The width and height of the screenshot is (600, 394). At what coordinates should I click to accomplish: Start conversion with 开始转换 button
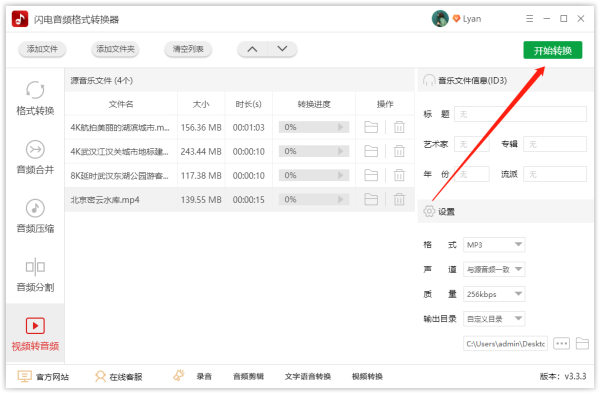tap(553, 50)
